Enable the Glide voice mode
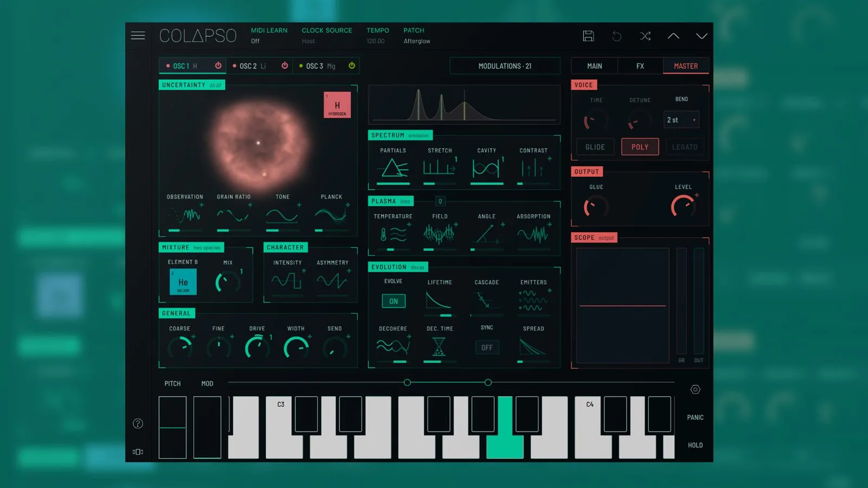 (x=595, y=147)
